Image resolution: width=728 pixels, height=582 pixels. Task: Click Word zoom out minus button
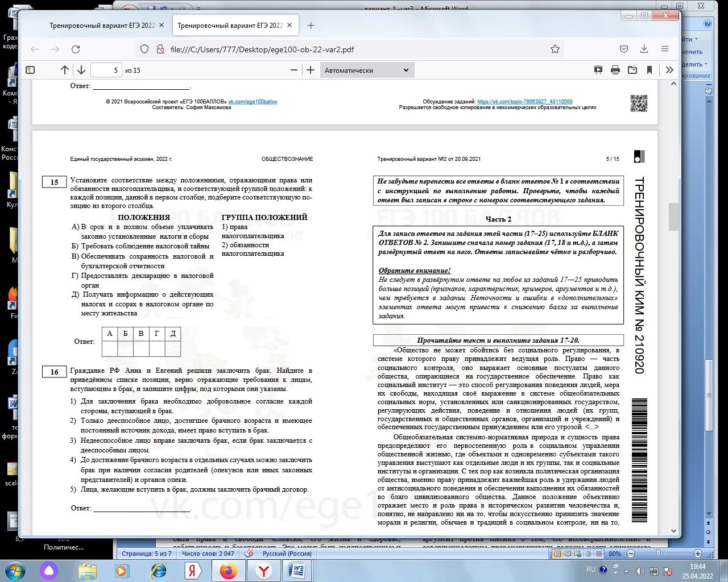click(x=630, y=554)
